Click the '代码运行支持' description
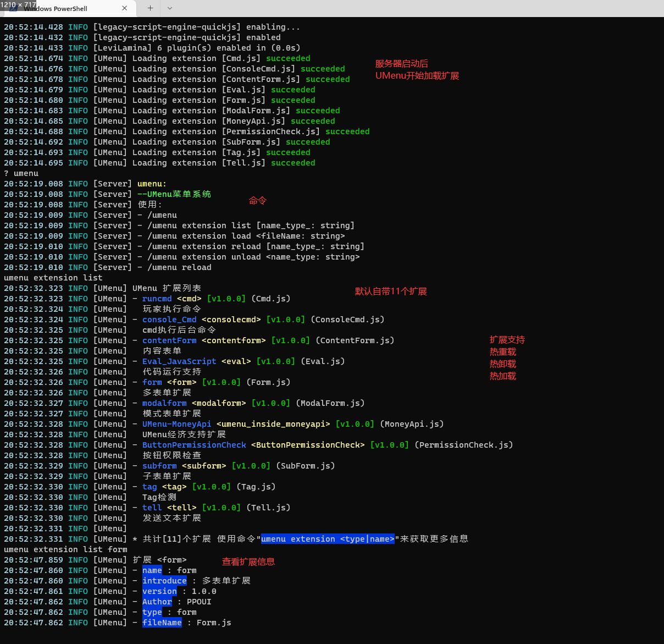The width and height of the screenshot is (664, 644). pyautogui.click(x=171, y=372)
